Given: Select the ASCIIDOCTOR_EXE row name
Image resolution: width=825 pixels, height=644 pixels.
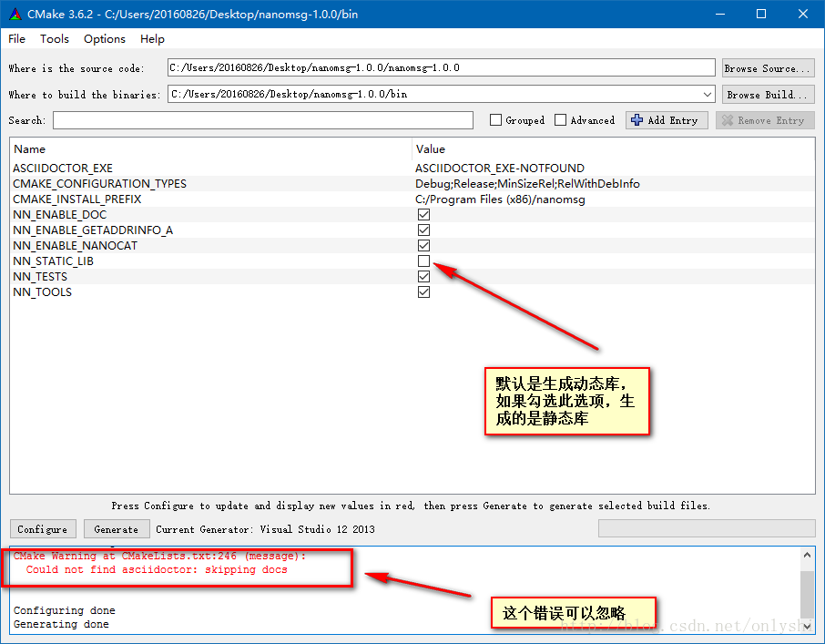Looking at the screenshot, I should 63,169.
